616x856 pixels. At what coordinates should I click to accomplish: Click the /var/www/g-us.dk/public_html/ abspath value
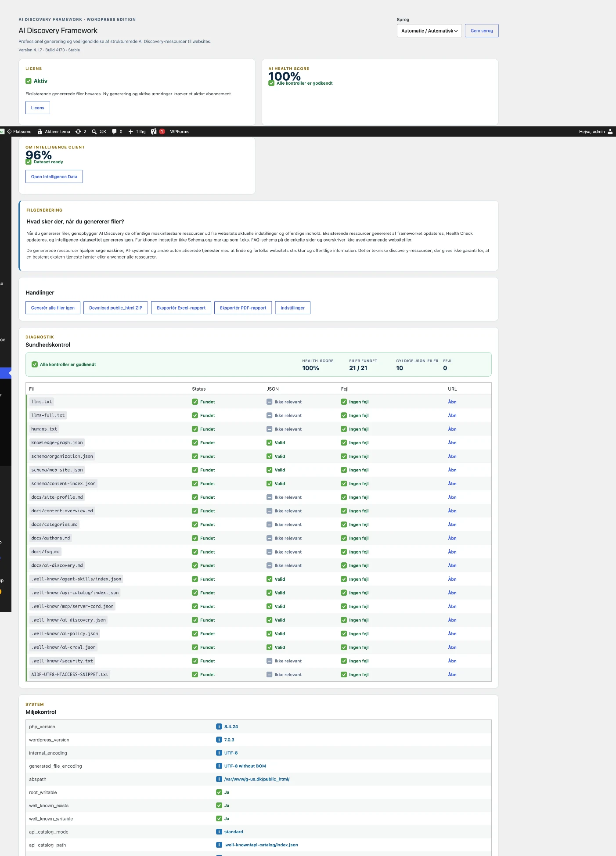point(257,779)
